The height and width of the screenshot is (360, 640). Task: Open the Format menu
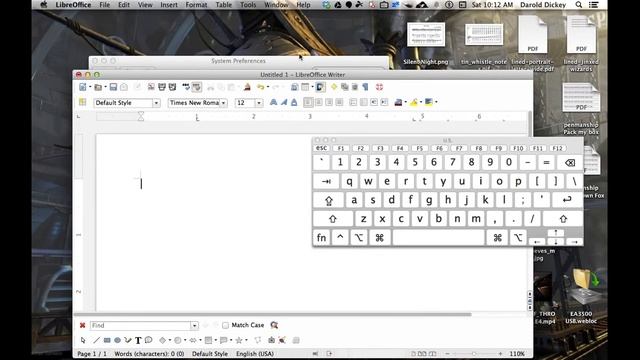click(x=196, y=5)
